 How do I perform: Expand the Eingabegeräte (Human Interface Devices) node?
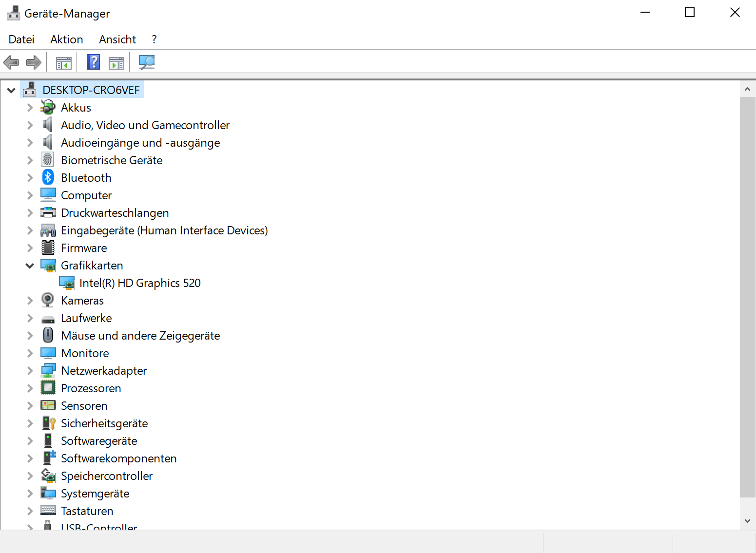[x=30, y=230]
